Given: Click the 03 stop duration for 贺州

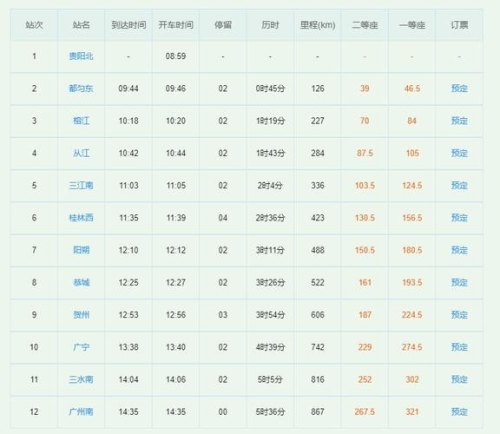Looking at the screenshot, I should (x=223, y=315).
